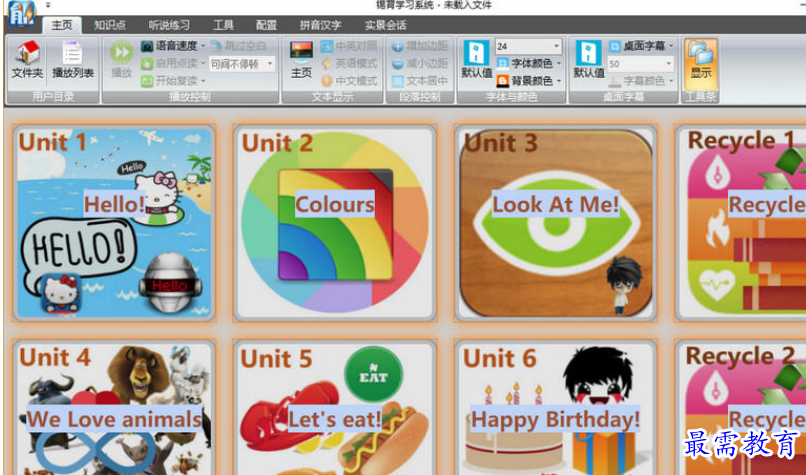Click the 跳过空白 skip blank button
The width and height of the screenshot is (806, 475).
240,46
